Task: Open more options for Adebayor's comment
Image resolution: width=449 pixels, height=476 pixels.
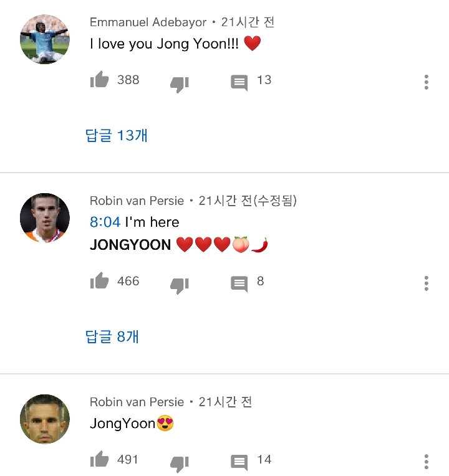Action: point(427,82)
